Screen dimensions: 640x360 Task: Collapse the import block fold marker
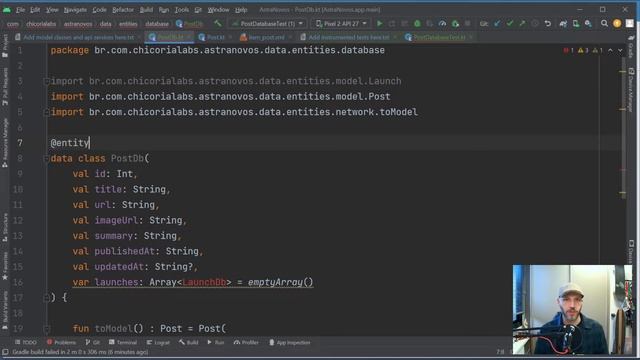[x=46, y=81]
